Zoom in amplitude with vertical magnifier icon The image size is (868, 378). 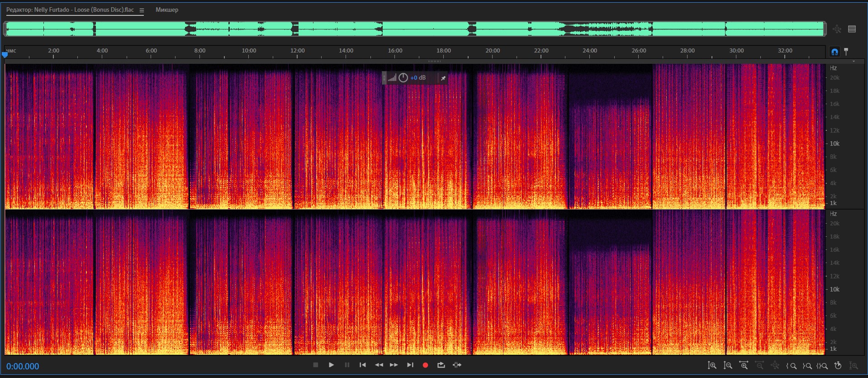[712, 365]
